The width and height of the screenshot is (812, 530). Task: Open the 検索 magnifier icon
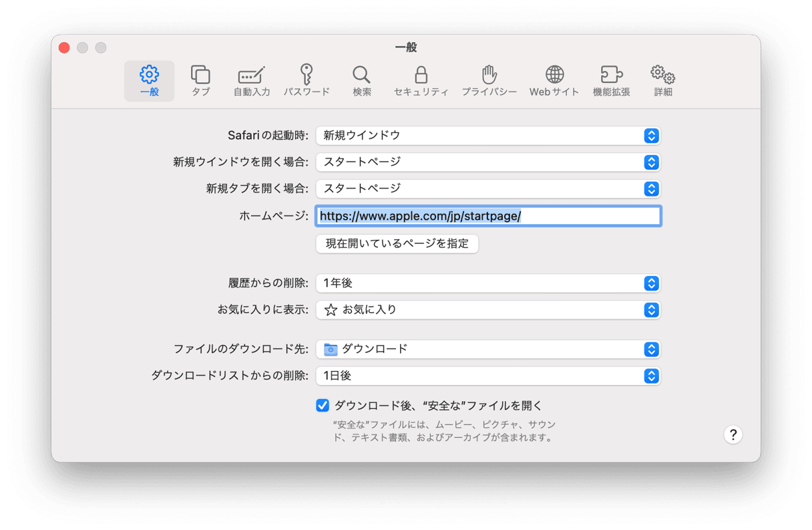[x=362, y=81]
